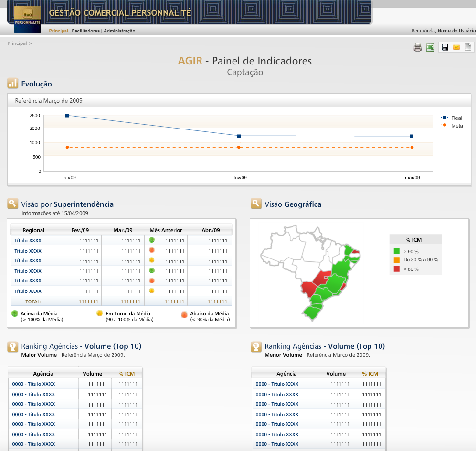Click the yellow Em Torno da Média legend dot
The image size is (476, 451).
coord(100,313)
